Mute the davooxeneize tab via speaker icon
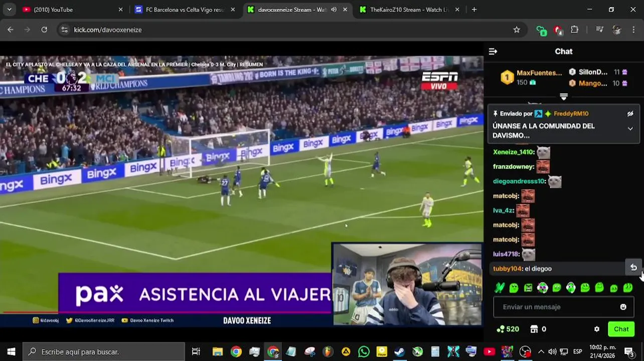The width and height of the screenshot is (644, 361). (334, 10)
